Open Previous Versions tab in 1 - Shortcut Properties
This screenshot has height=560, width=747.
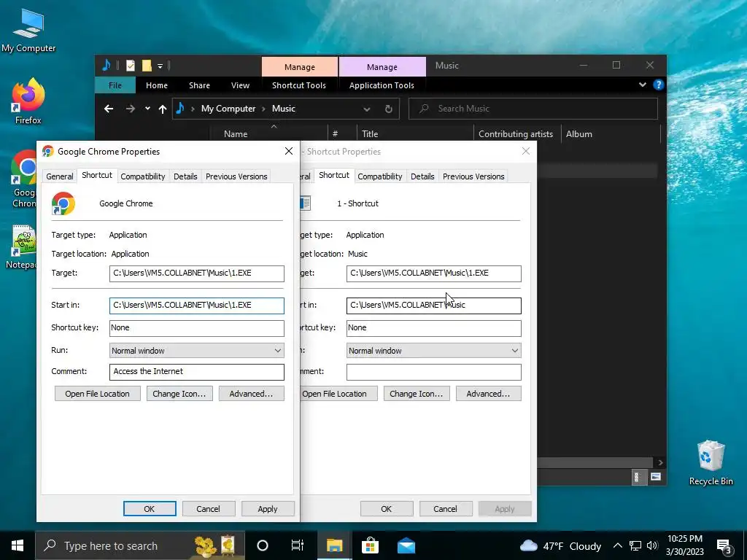click(473, 176)
